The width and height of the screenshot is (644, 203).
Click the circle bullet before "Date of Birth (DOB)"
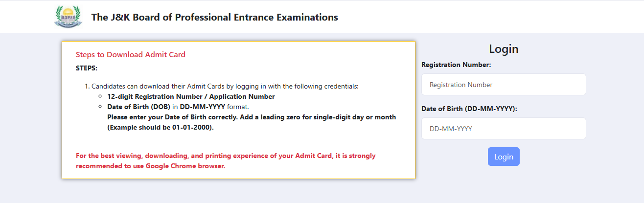(100, 107)
